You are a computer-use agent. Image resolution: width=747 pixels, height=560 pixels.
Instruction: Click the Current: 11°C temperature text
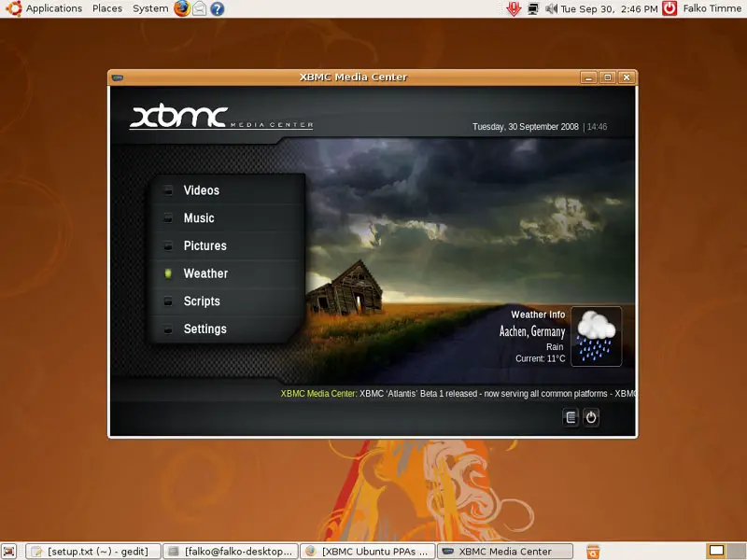tap(540, 358)
